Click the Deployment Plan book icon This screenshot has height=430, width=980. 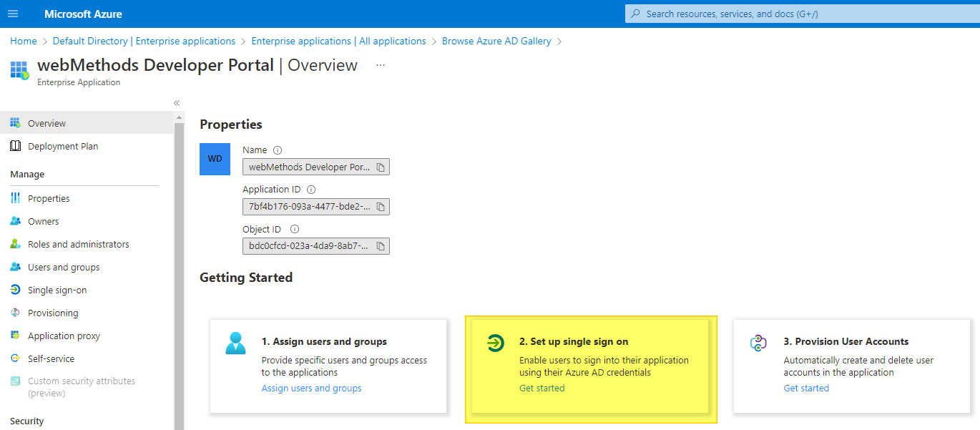tap(15, 146)
